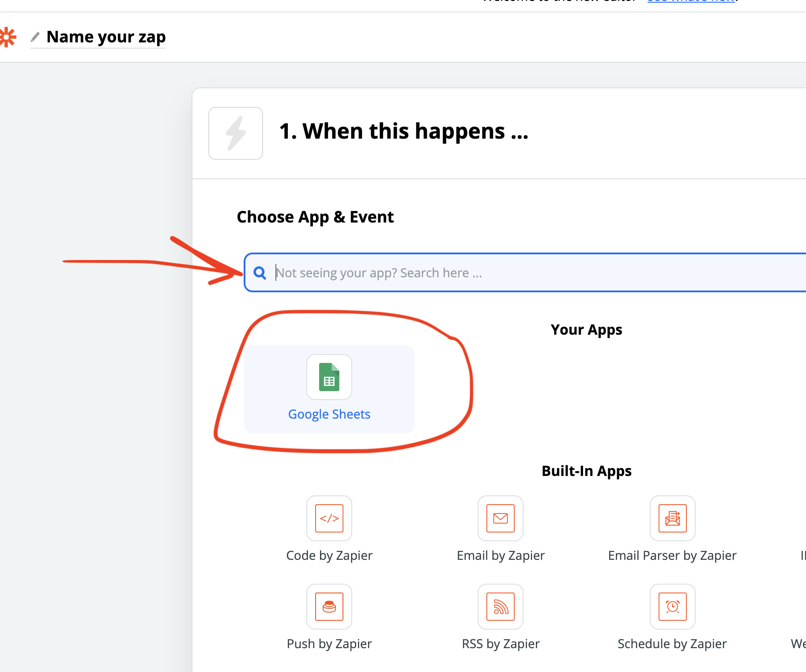Viewport: 806px width, 672px height.
Task: Select the Push by Zapier icon
Action: 329,607
